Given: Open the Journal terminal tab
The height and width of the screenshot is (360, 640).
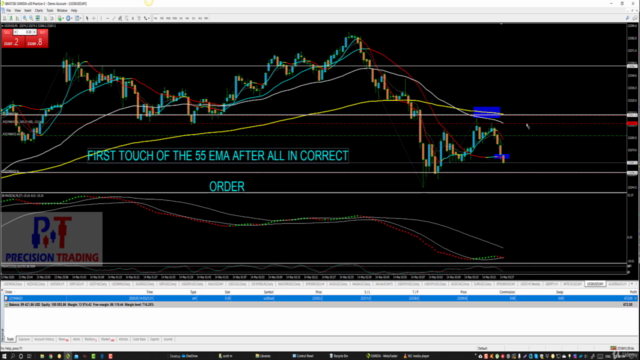Looking at the screenshot, I should [168, 339].
